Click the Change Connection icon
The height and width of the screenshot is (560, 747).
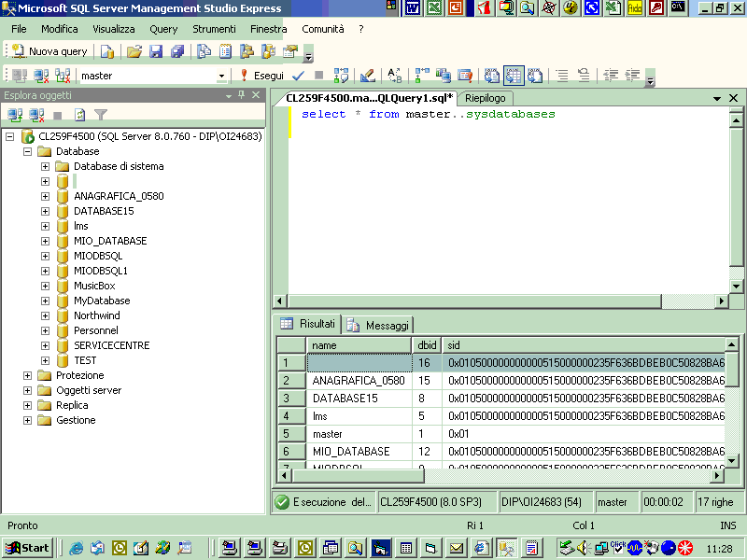(x=63, y=76)
